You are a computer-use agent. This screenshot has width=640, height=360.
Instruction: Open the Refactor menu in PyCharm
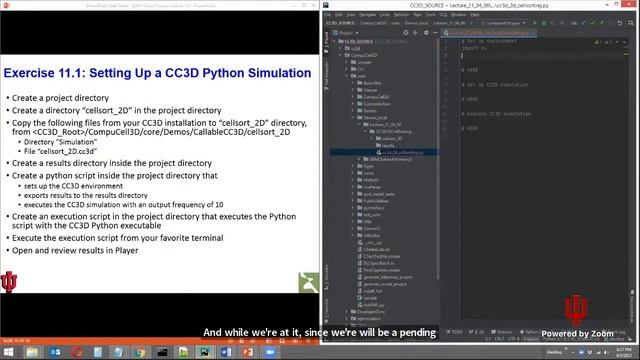click(401, 15)
